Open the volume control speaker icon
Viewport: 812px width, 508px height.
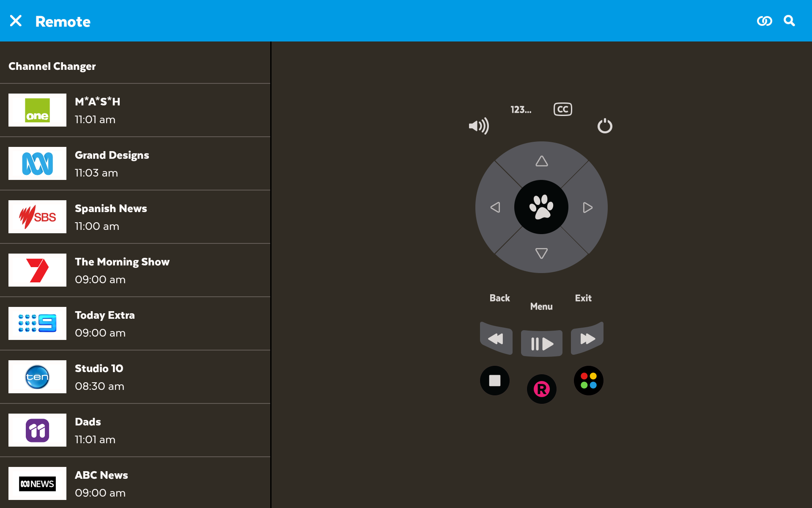(479, 126)
